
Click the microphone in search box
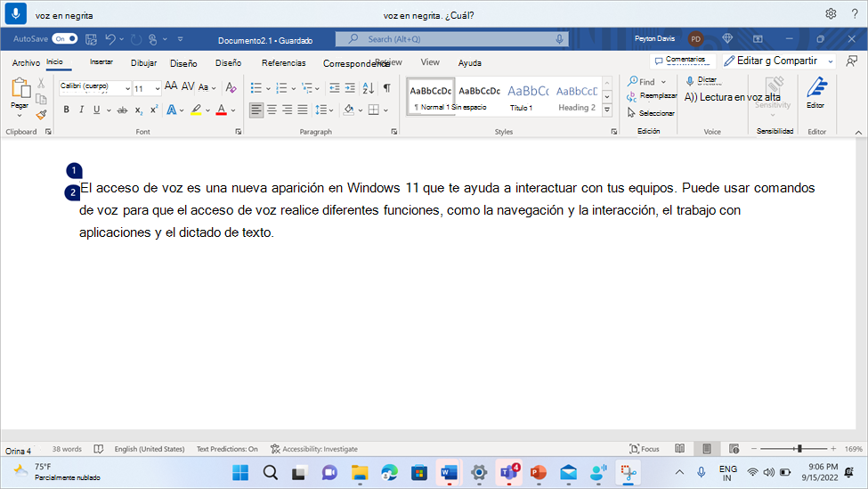click(x=559, y=39)
